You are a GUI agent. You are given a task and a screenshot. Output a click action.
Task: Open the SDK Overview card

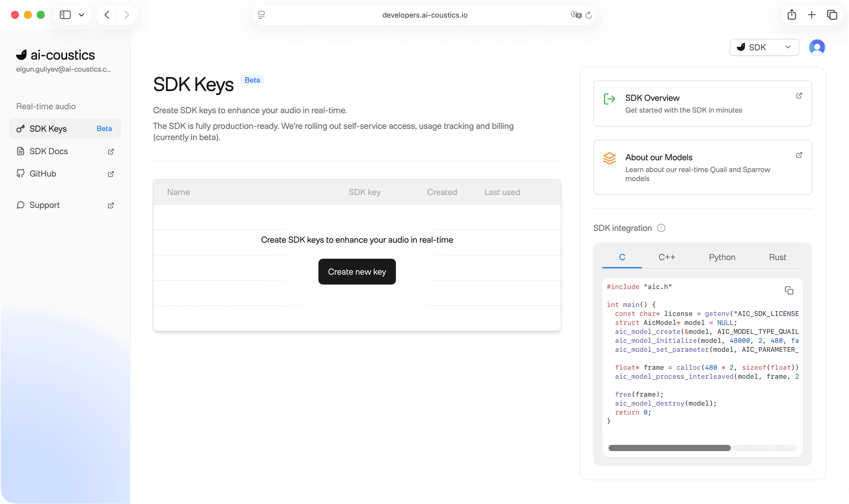(x=702, y=103)
